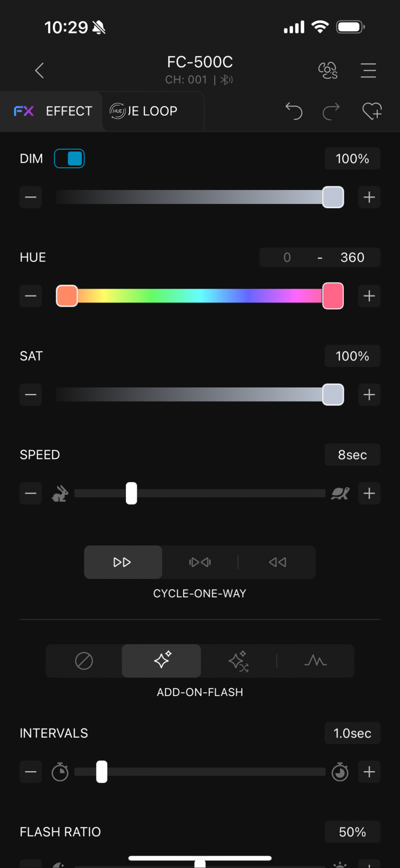Select the random flash add-on icon

(238, 661)
